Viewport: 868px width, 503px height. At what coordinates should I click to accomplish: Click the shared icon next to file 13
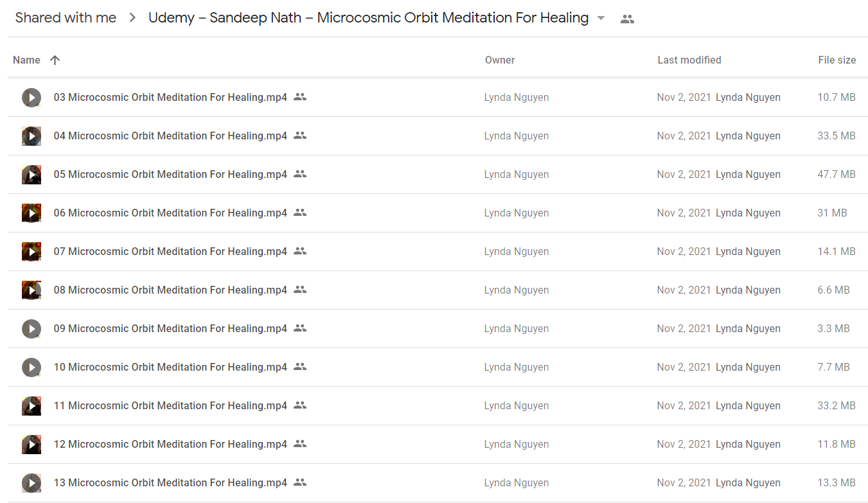click(x=300, y=482)
